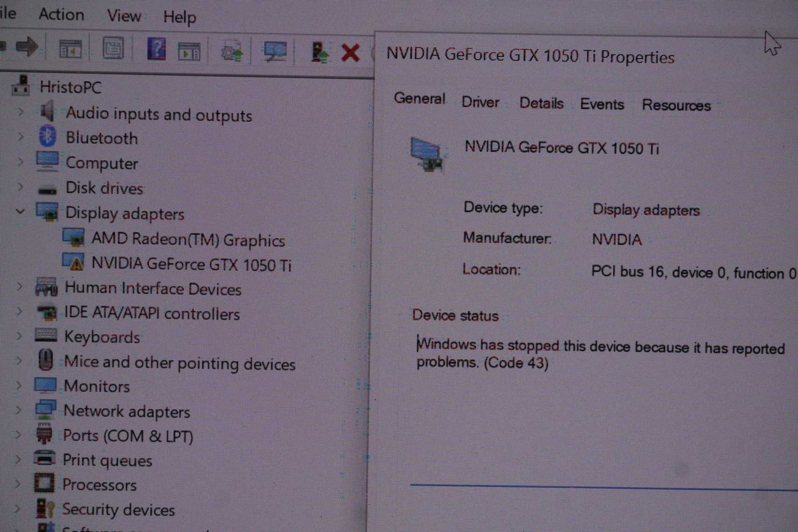Click the NVIDIA GTX 1050 Ti warning icon
The width and height of the screenshot is (798, 532).
coord(73,262)
